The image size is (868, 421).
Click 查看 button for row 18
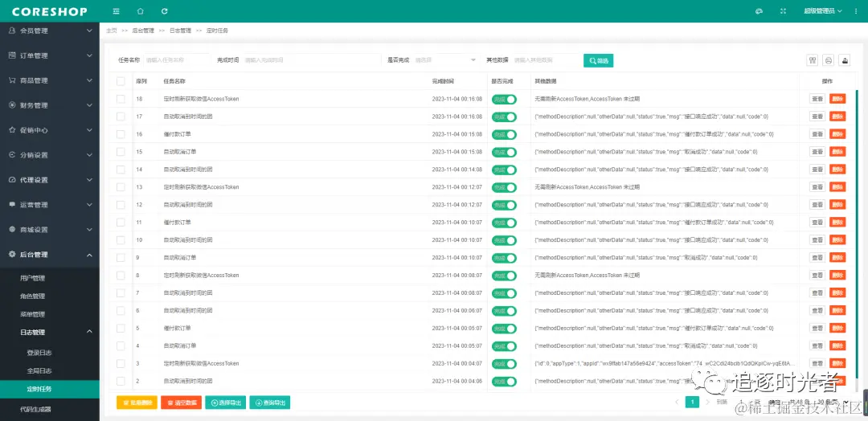[817, 99]
